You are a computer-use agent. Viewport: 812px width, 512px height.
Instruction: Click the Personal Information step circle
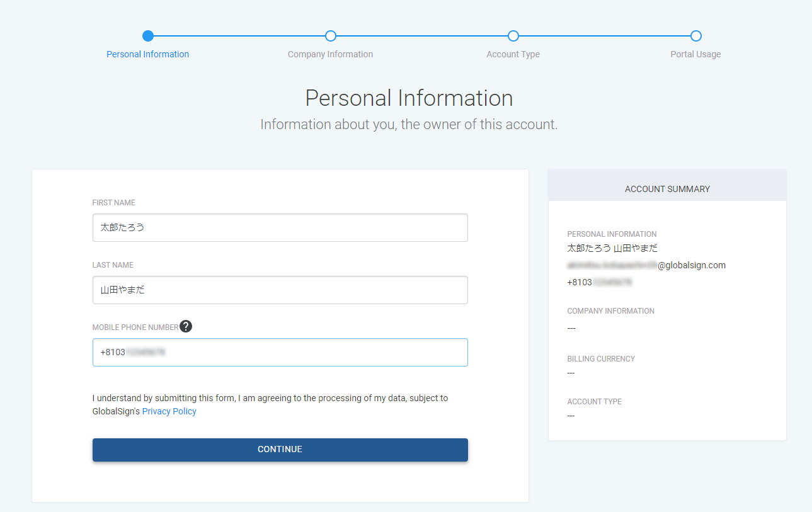(148, 36)
